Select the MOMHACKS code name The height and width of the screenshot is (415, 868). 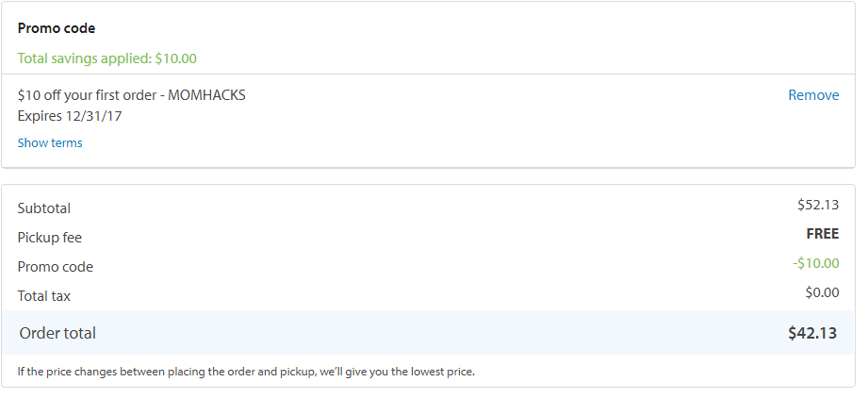[206, 95]
